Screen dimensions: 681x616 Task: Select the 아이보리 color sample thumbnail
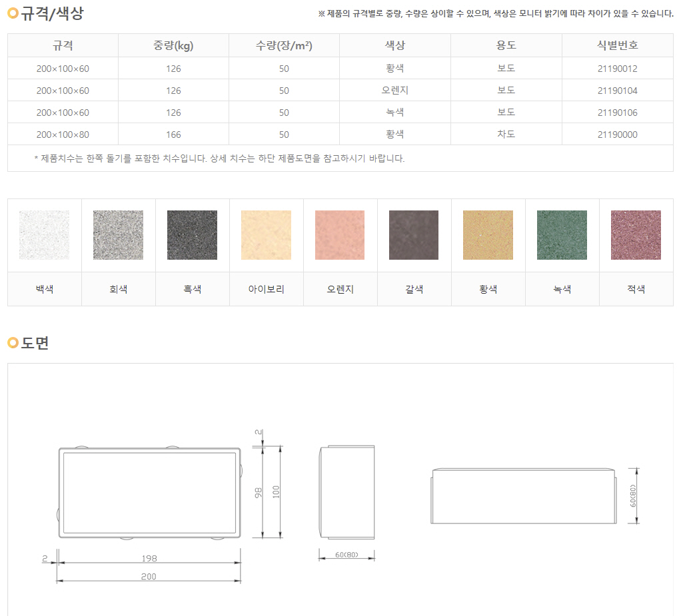pyautogui.click(x=266, y=234)
